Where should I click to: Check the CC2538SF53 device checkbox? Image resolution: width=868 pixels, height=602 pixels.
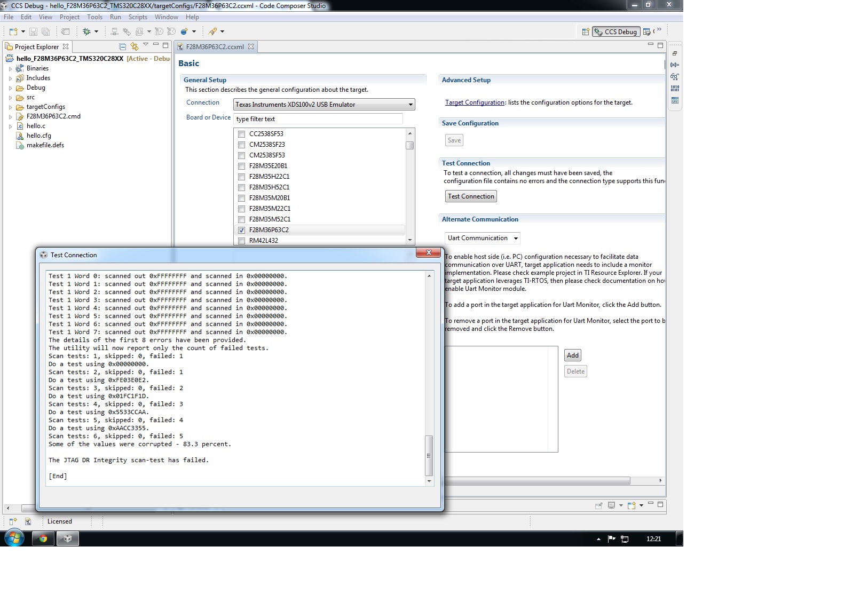point(241,134)
